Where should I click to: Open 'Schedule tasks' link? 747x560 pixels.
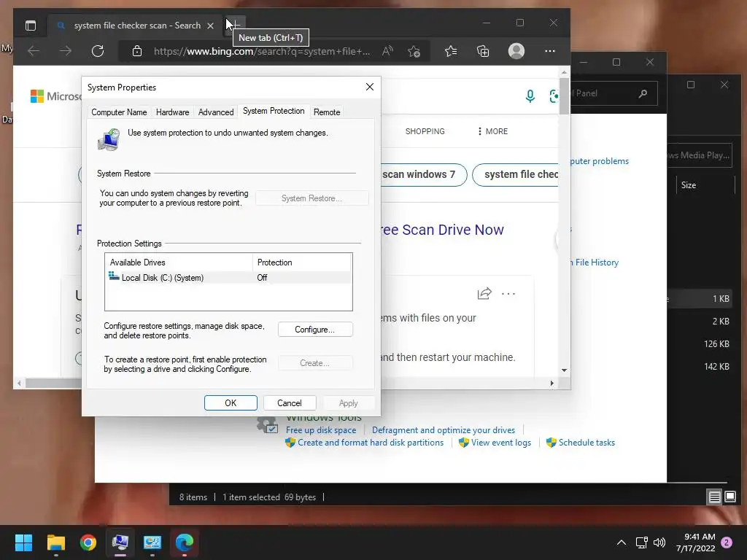coord(587,443)
